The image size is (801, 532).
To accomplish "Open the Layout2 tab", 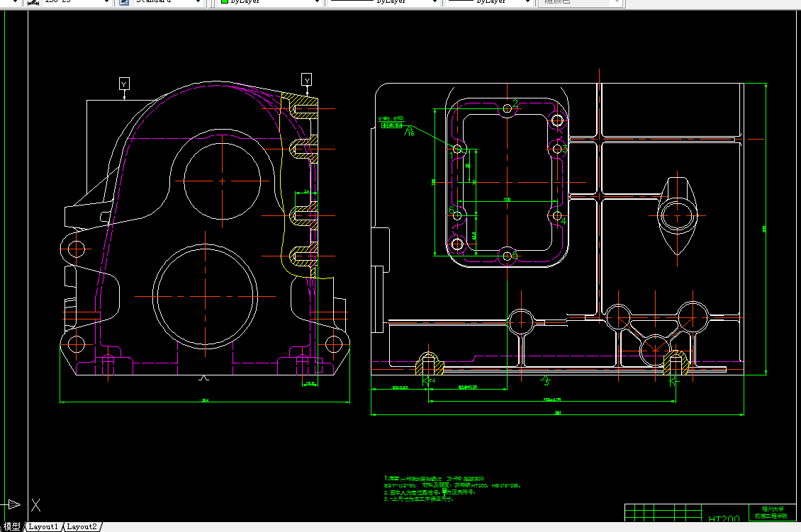I will coord(82,526).
